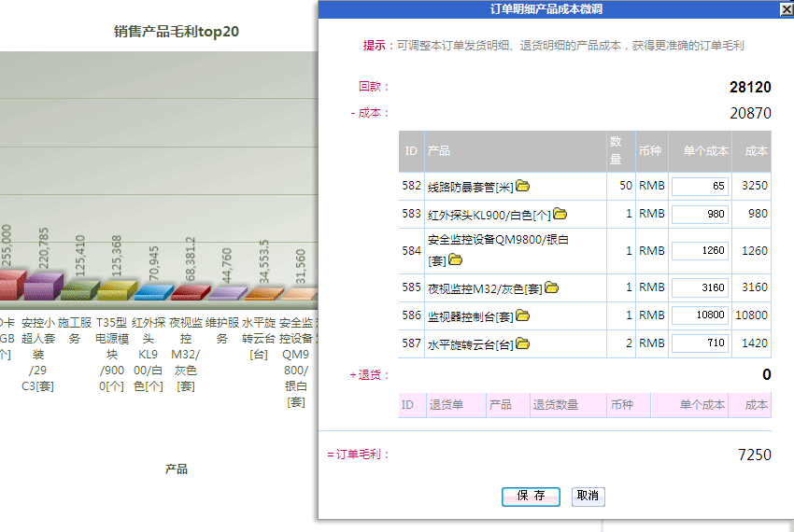
Task: Close the 订单明细产品成本微调 dialog
Action: (x=786, y=8)
